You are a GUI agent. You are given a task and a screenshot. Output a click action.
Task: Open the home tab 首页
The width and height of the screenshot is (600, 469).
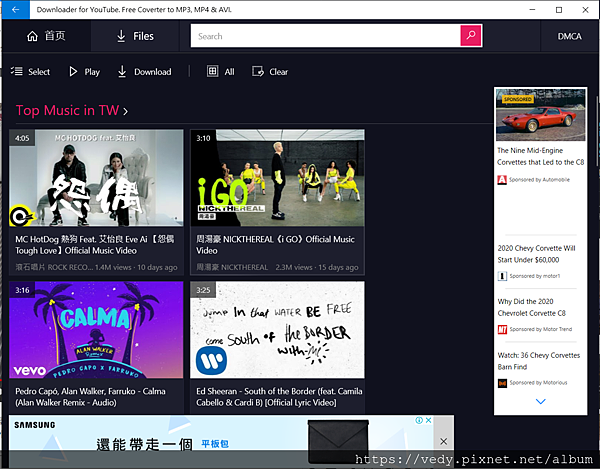(x=46, y=36)
